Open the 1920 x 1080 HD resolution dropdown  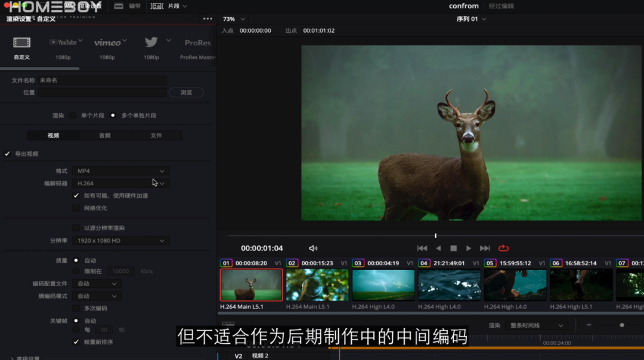120,241
